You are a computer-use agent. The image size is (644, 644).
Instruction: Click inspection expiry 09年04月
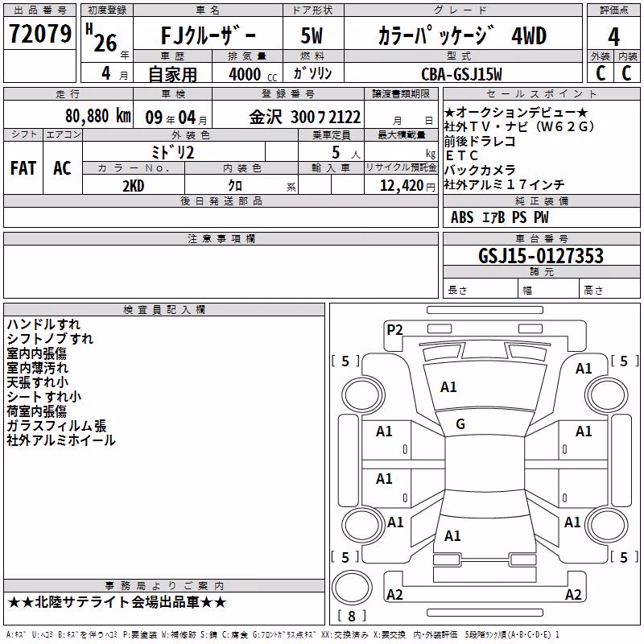pyautogui.click(x=175, y=118)
